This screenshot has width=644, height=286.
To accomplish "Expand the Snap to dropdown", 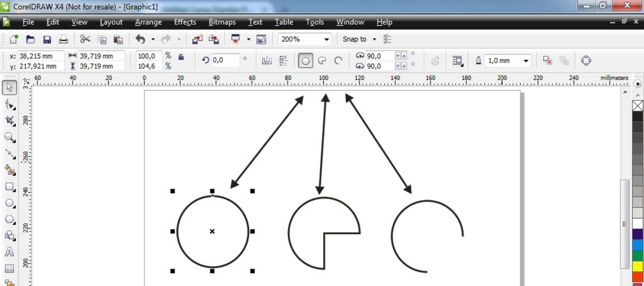I will pyautogui.click(x=359, y=39).
